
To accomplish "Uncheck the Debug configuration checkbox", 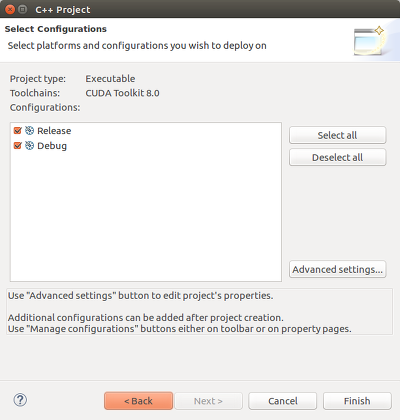I will [18, 146].
